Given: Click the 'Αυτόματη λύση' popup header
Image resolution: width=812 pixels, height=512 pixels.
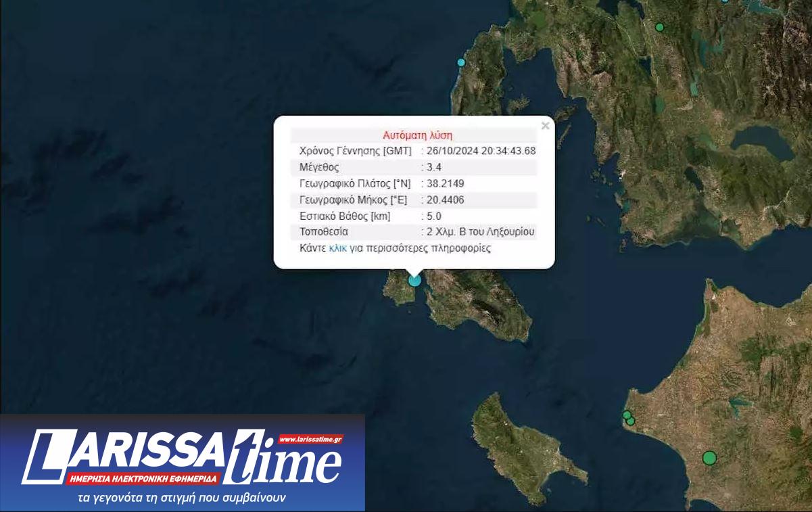Looking at the screenshot, I should tap(417, 135).
